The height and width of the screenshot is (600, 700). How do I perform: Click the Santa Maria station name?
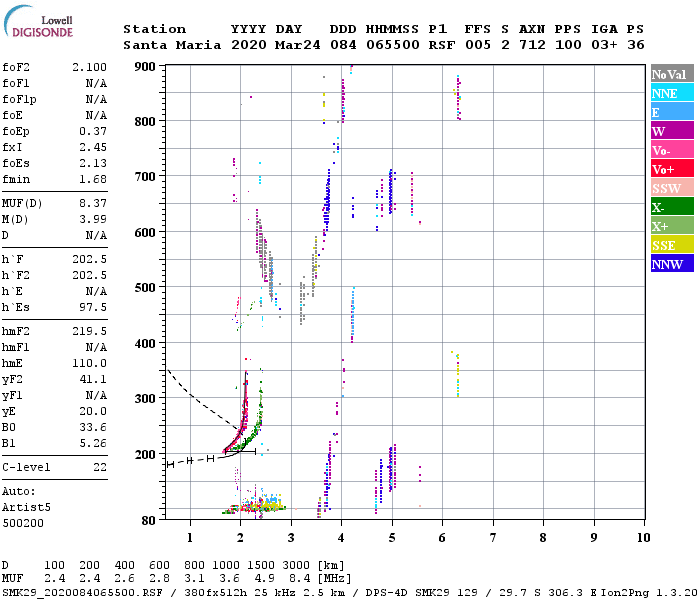point(172,45)
